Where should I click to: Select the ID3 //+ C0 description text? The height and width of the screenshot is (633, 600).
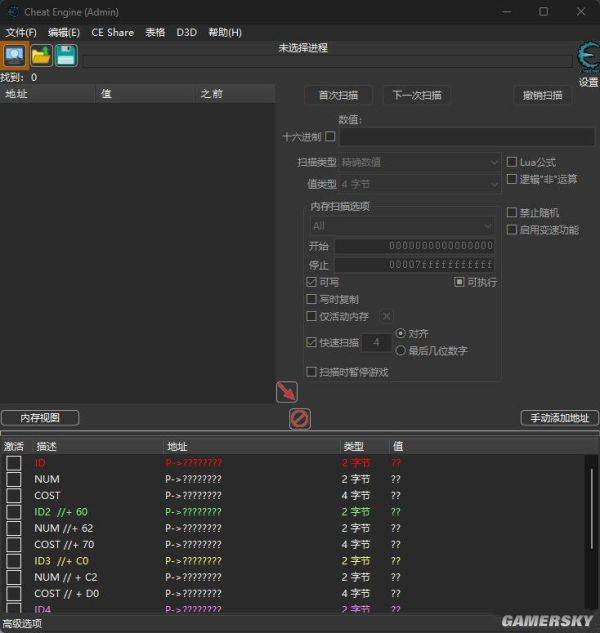coord(61,561)
